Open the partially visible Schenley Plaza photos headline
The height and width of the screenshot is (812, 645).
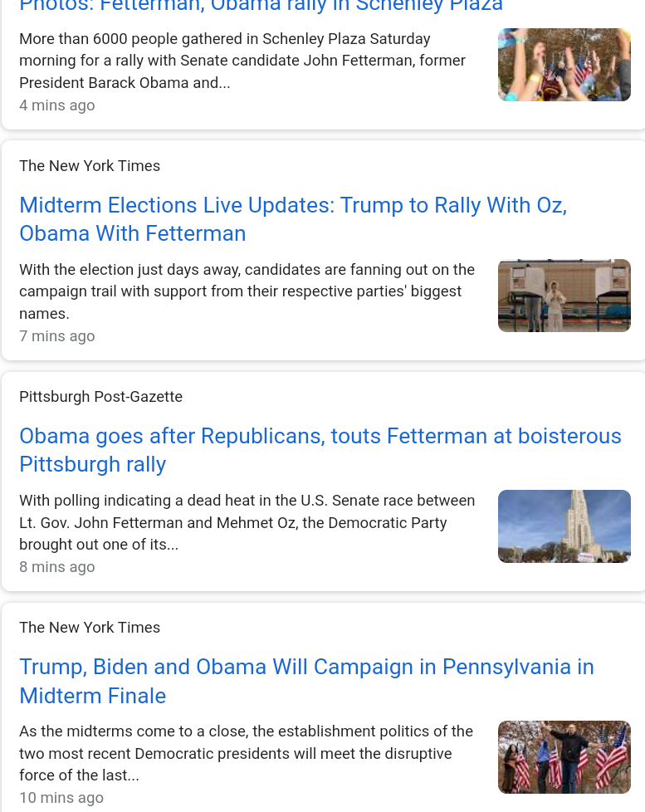pyautogui.click(x=261, y=7)
